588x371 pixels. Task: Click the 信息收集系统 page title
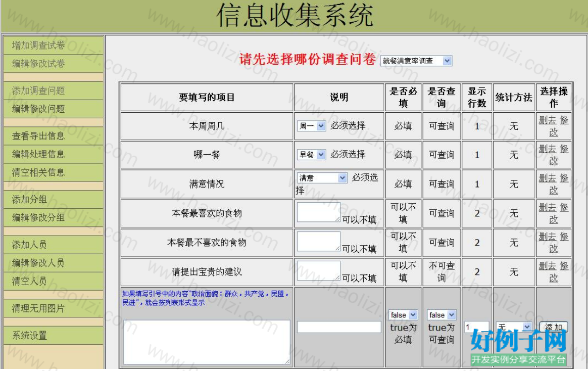click(x=295, y=16)
